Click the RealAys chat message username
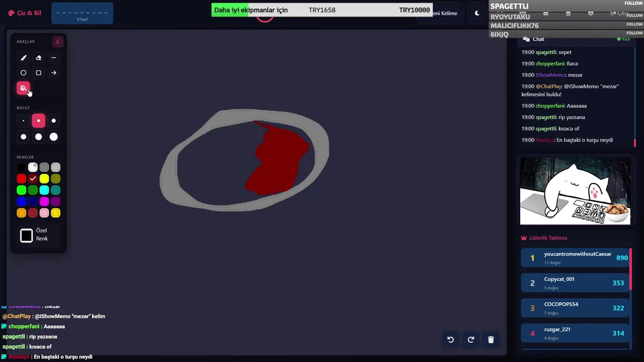The image size is (644, 362). point(544,140)
